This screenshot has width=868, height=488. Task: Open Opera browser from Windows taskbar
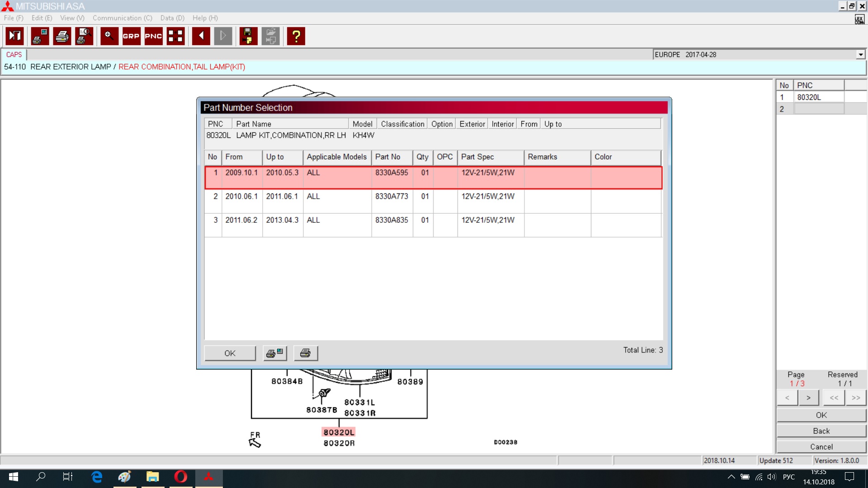(181, 477)
